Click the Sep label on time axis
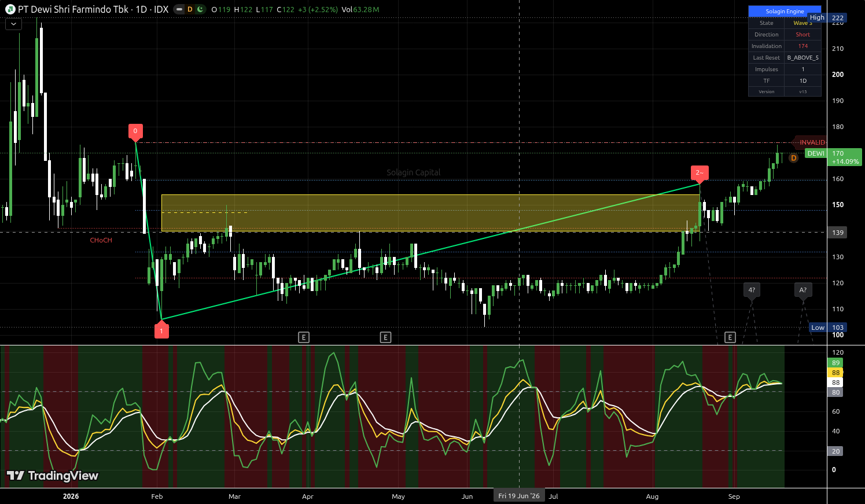The width and height of the screenshot is (865, 504). [734, 496]
